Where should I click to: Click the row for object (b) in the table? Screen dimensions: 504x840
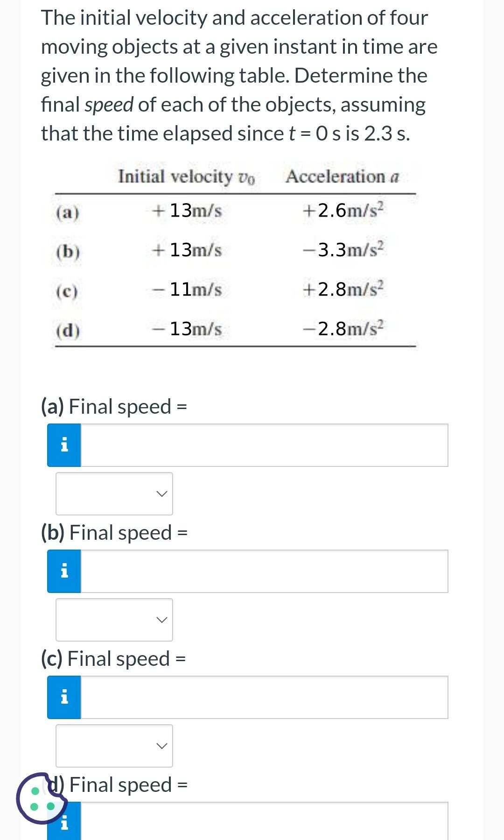233,251
